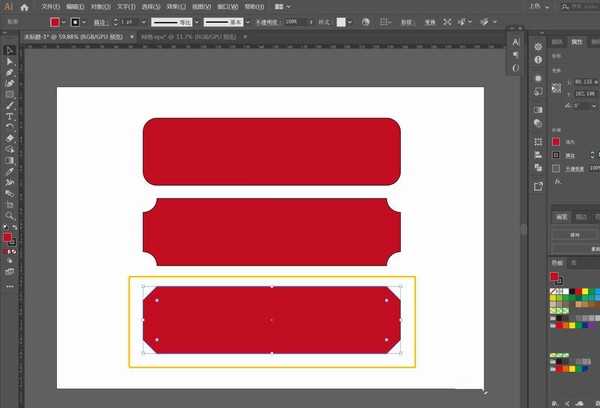Select the None swatch in swatches panel

(553, 291)
